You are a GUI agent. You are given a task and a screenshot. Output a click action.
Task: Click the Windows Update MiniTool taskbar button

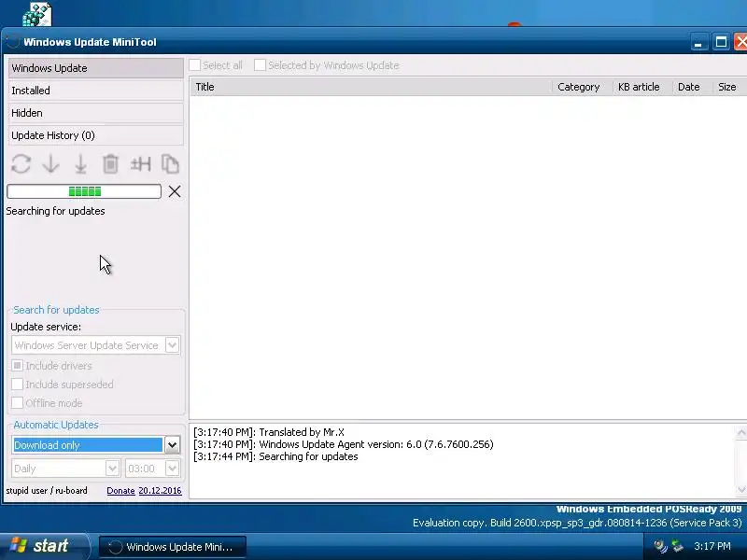(x=173, y=547)
